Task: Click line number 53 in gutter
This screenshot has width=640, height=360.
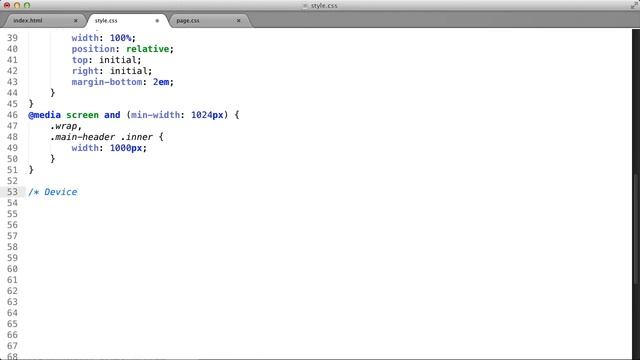Action: pyautogui.click(x=12, y=192)
